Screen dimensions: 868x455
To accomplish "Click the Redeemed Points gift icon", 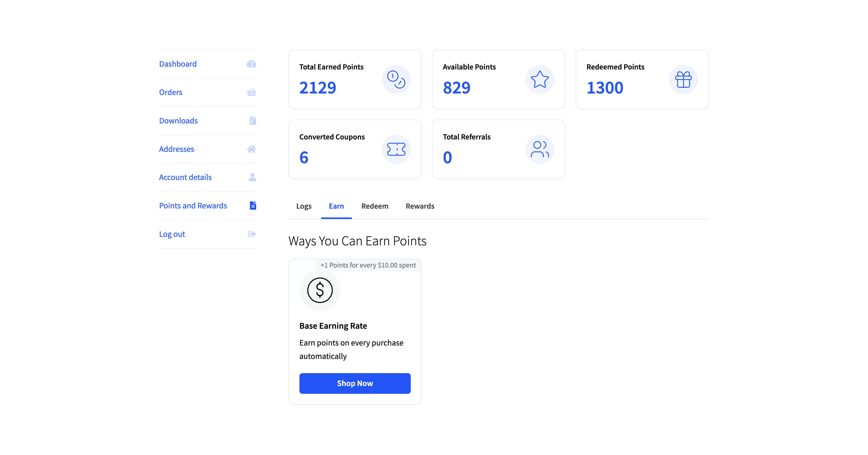I will pyautogui.click(x=683, y=80).
